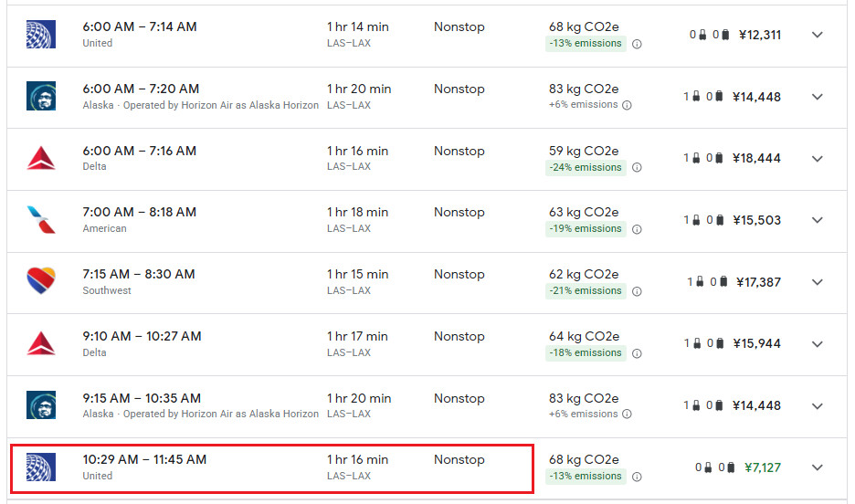Select the ¥17,387 Southwest price
855x504 pixels.
tap(758, 282)
